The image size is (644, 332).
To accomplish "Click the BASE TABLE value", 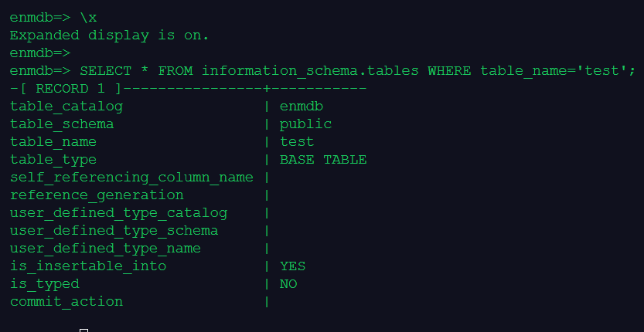I will click(x=323, y=160).
